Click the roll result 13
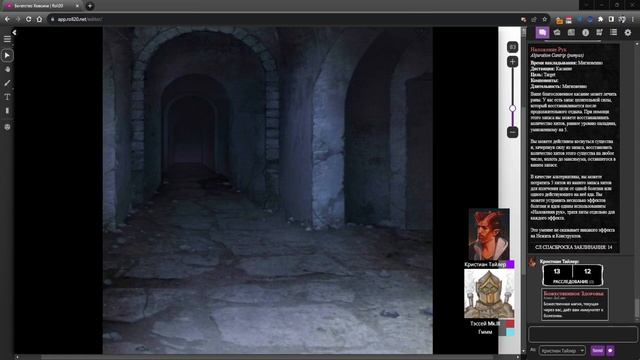The image size is (640, 360). (557, 271)
